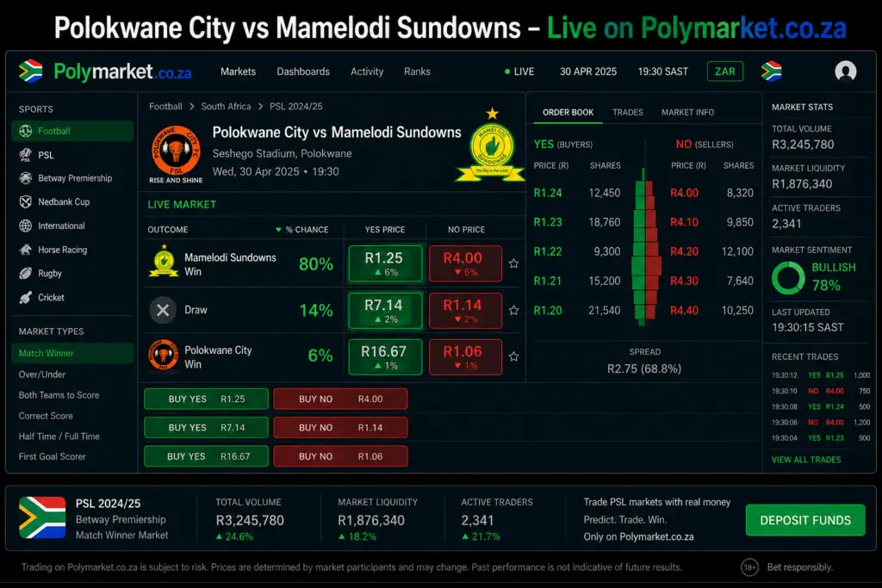Click the South Africa flag in PSL 2024/25 banner
The image size is (882, 588).
click(x=42, y=517)
